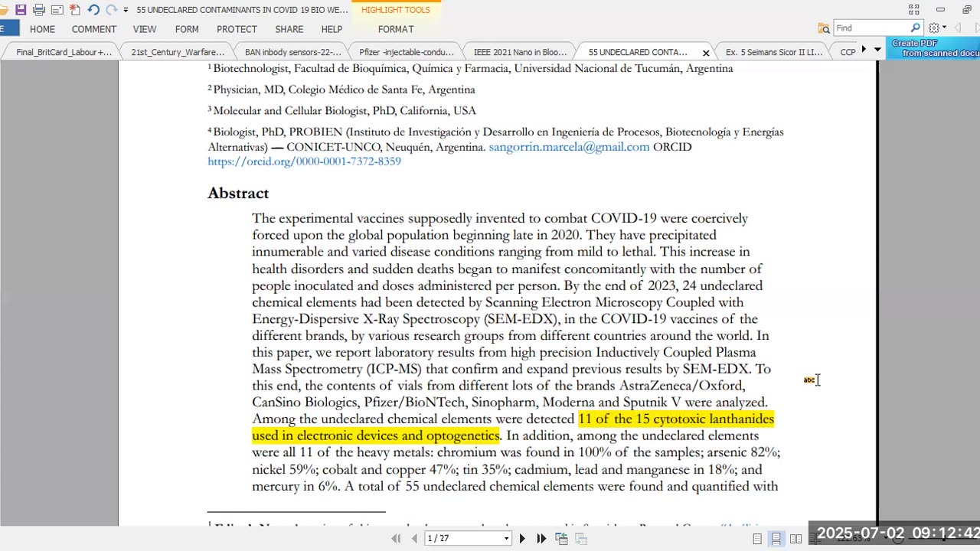The height and width of the screenshot is (551, 980).
Task: Open the FORM ribbon tab
Action: coord(187,29)
